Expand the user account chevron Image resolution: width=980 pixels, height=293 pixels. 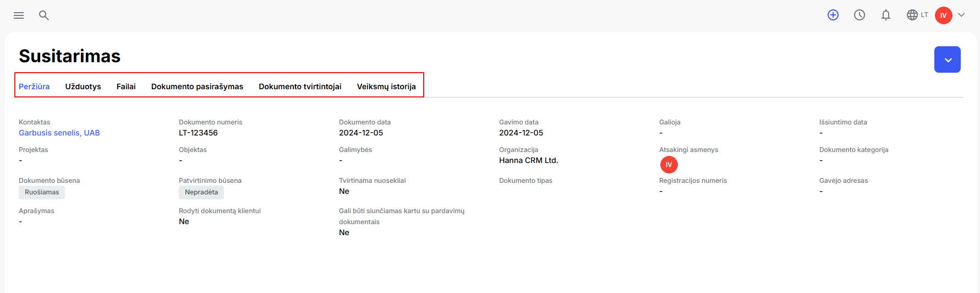pos(961,15)
